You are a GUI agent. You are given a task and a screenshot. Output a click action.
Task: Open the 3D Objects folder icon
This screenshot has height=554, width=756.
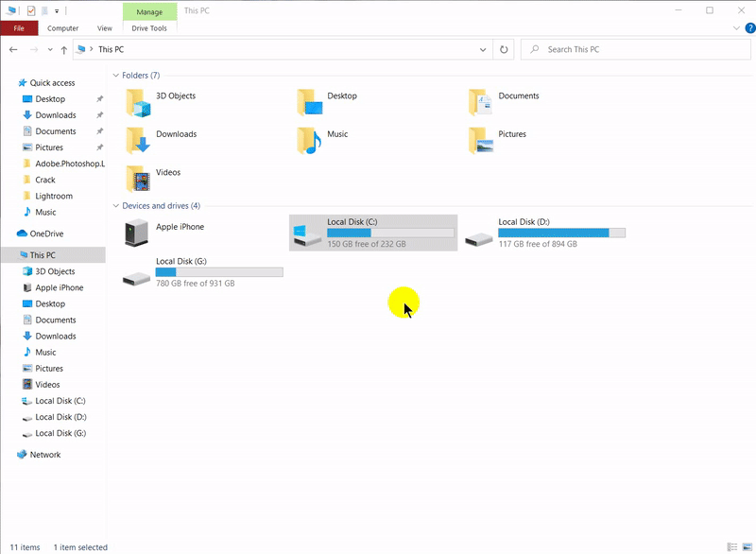(138, 103)
